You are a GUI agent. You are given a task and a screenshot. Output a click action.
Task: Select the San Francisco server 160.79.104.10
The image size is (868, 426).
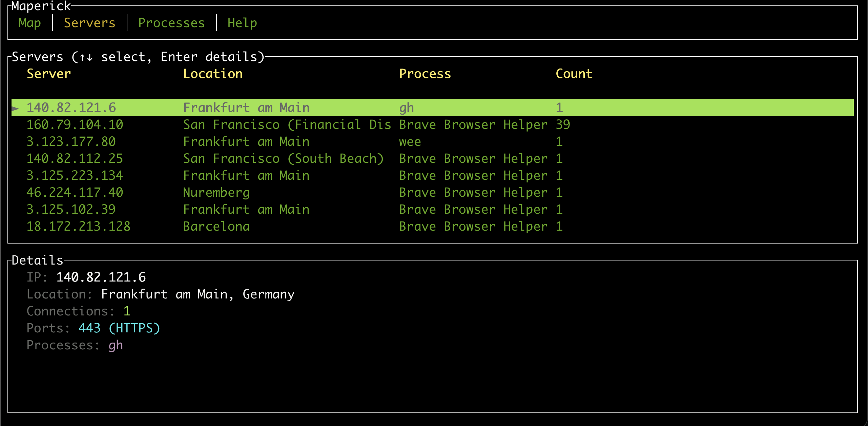[x=75, y=124]
